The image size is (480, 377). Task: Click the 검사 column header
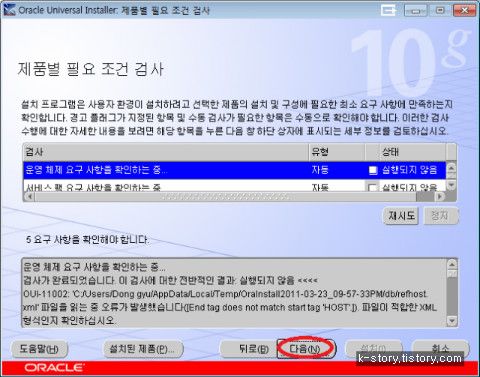(x=166, y=152)
